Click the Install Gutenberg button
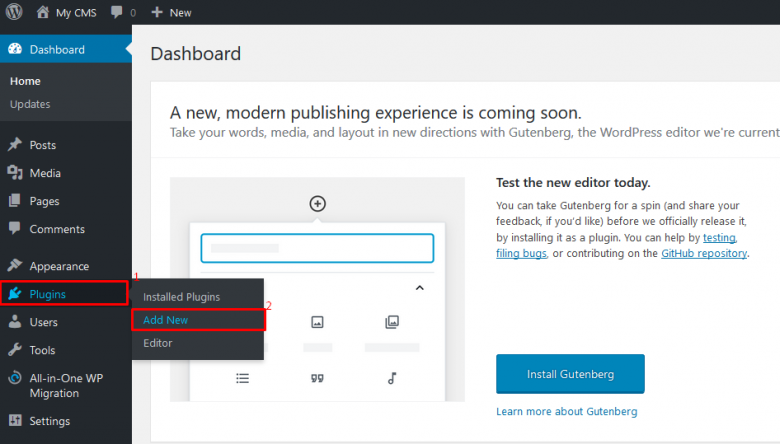This screenshot has width=780, height=444. [570, 374]
